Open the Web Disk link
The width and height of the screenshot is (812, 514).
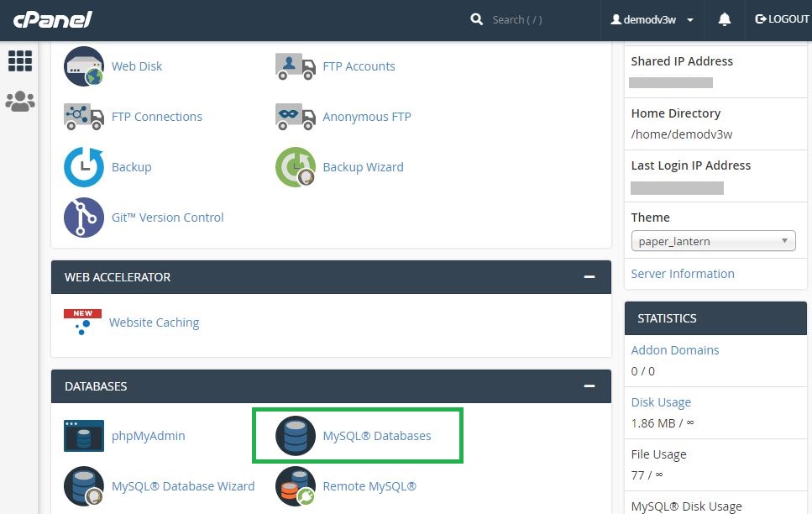pos(137,66)
